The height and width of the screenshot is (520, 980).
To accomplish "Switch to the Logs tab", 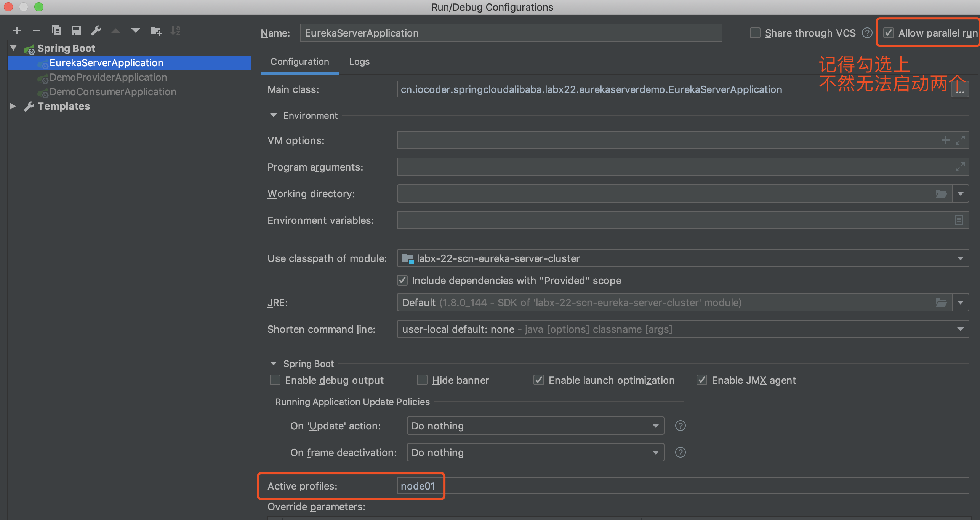I will (x=359, y=62).
